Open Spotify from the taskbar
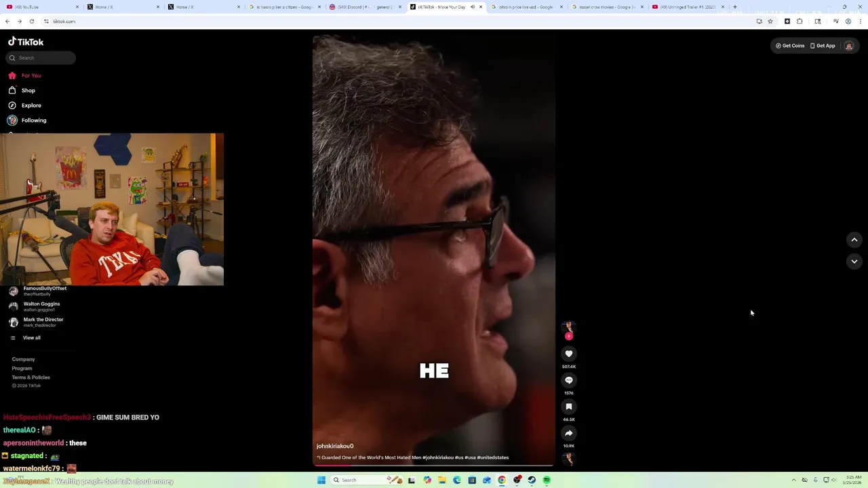Screen dimensions: 868x488 547,480
